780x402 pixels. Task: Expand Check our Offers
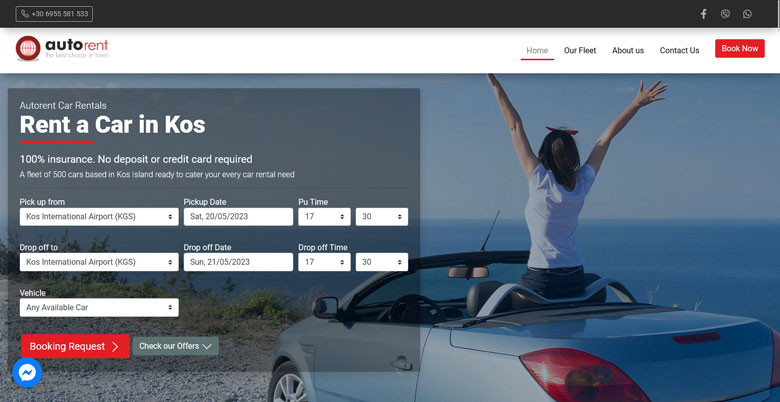[176, 346]
